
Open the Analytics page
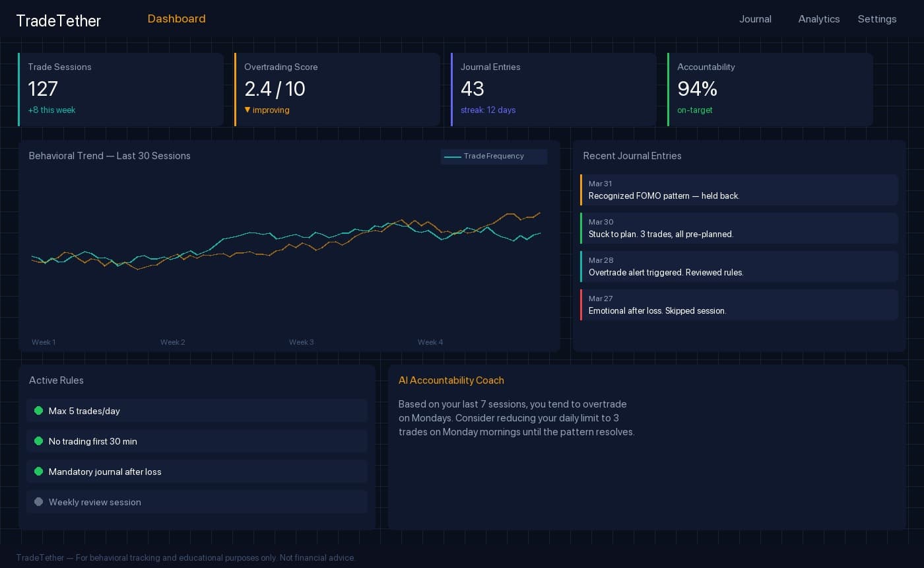pos(818,19)
